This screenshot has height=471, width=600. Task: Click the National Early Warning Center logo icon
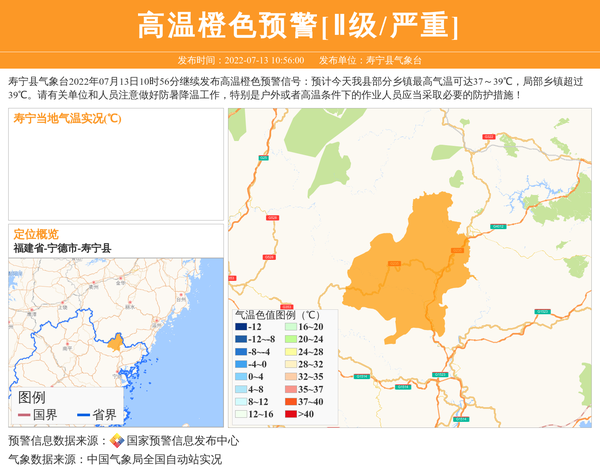coord(117,441)
